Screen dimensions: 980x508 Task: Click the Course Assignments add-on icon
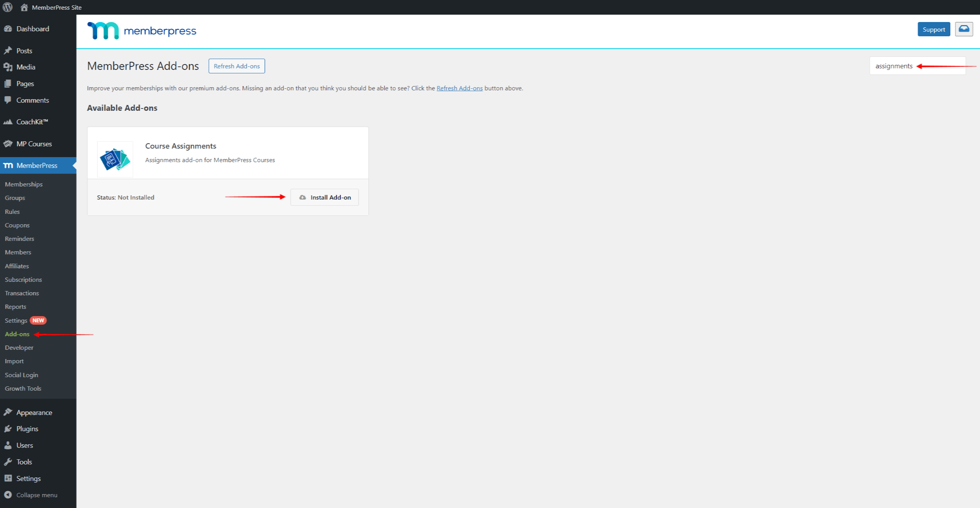[x=115, y=160]
